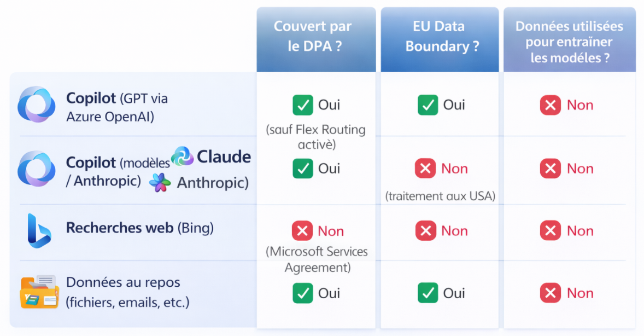Click the green EU Data Boundary check in Copilot GPT row
Screen dimensions: 644x336
[428, 105]
